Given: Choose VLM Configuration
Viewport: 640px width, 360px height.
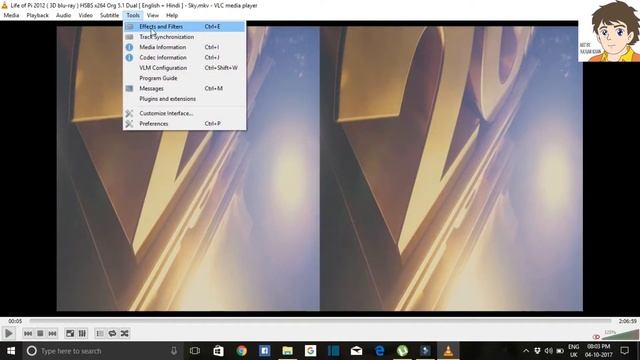Looking at the screenshot, I should coord(184,68).
